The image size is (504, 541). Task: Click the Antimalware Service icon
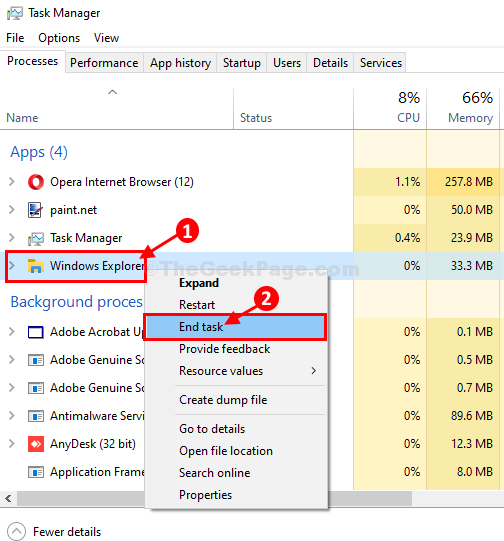pos(36,416)
